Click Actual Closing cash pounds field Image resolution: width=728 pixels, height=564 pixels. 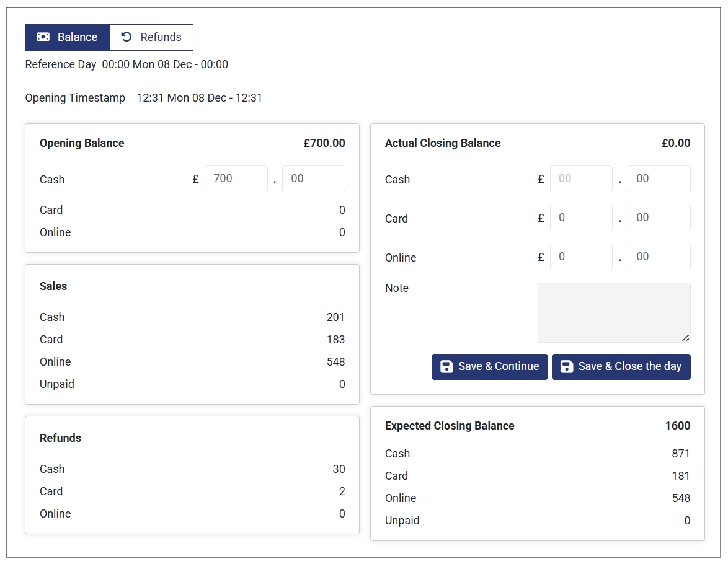(x=581, y=179)
